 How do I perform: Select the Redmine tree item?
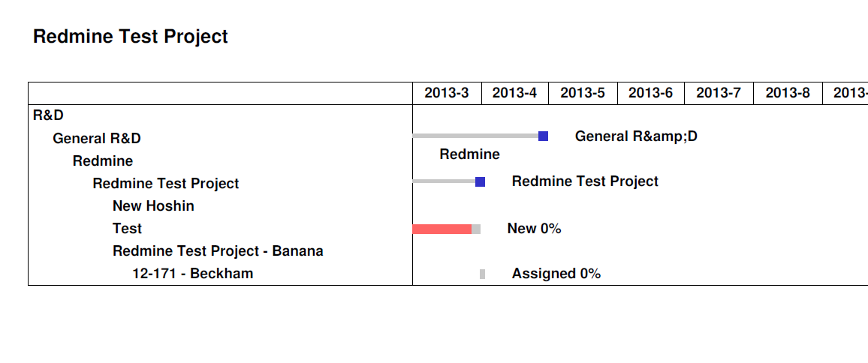[102, 160]
